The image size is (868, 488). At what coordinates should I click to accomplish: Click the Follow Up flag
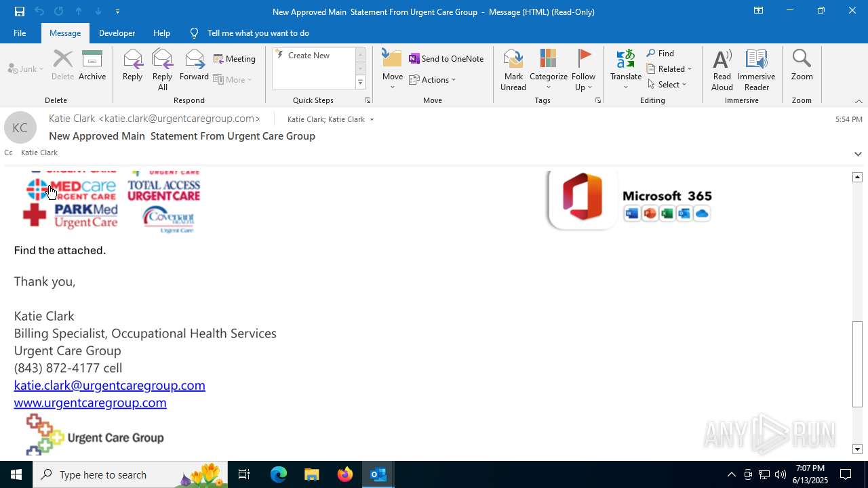coord(583,70)
